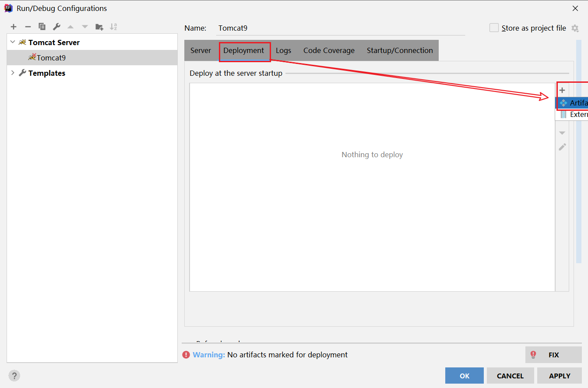The image size is (588, 388).
Task: Click the gear icon next to Store as project file
Action: (x=575, y=28)
